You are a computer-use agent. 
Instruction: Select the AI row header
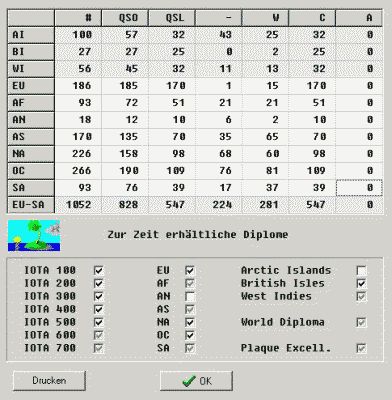(31, 35)
